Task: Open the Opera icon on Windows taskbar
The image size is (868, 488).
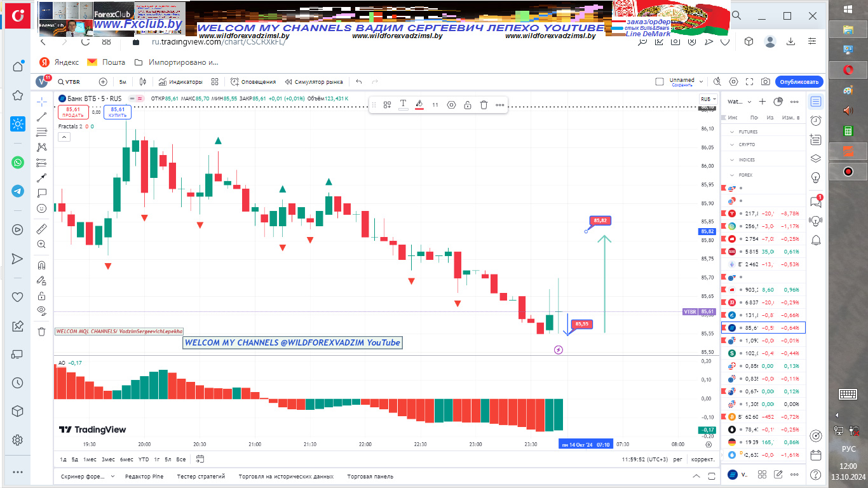Action: [848, 70]
